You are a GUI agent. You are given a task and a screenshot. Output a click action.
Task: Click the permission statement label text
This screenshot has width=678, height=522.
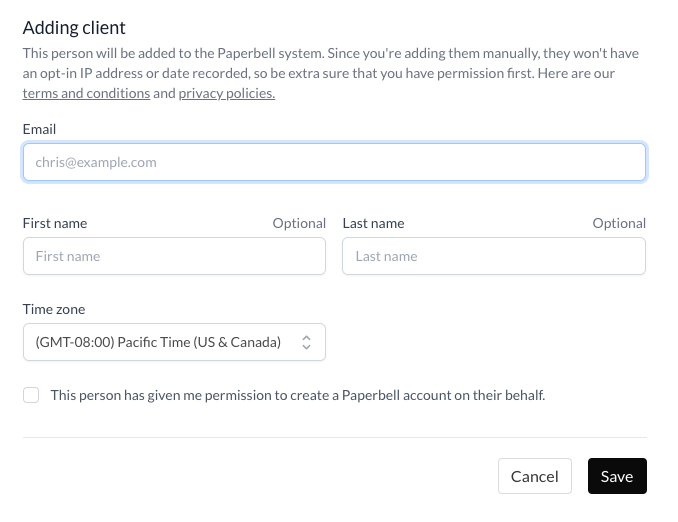tap(297, 395)
